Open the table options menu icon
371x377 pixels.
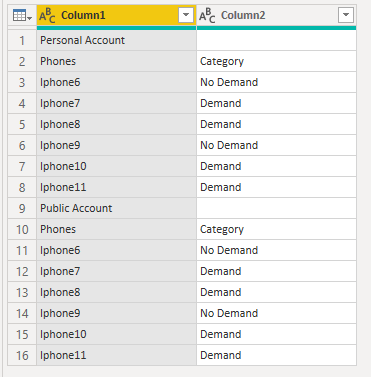22,15
